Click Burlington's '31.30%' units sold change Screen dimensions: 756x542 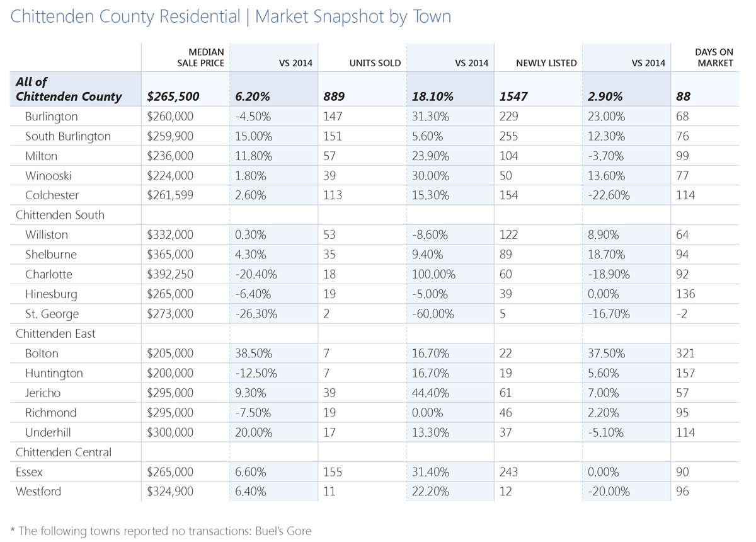point(430,117)
